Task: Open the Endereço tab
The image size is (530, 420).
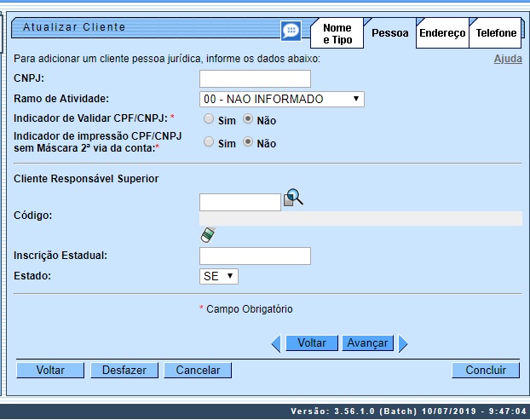Action: (x=441, y=33)
